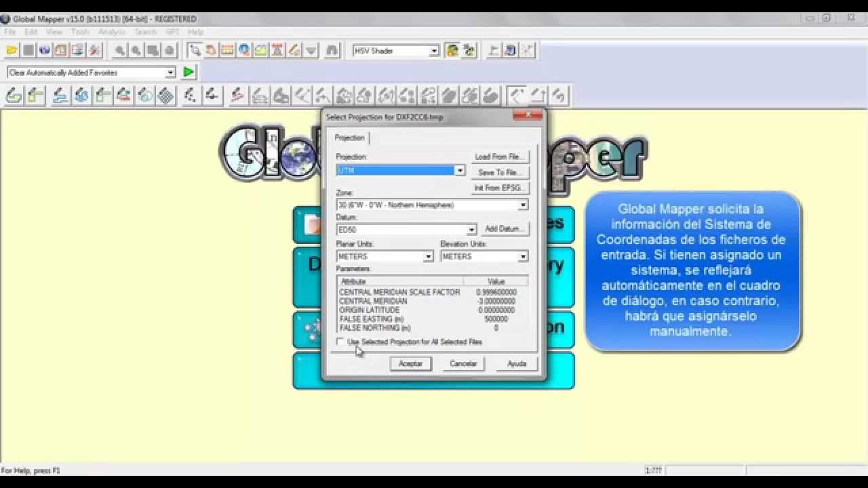Confirm with the Aceptar button

[x=410, y=364]
